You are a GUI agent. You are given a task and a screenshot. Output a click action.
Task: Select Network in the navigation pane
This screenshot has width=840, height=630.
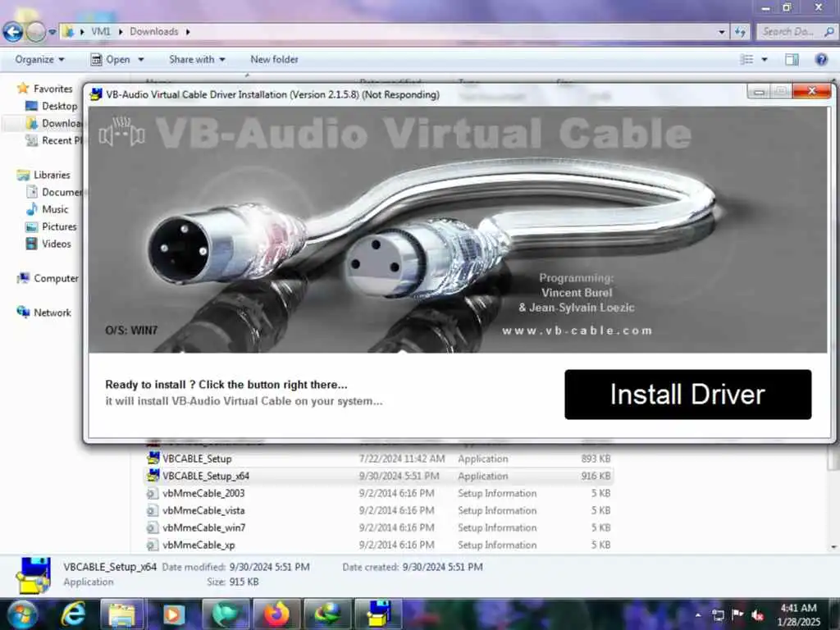[44, 313]
